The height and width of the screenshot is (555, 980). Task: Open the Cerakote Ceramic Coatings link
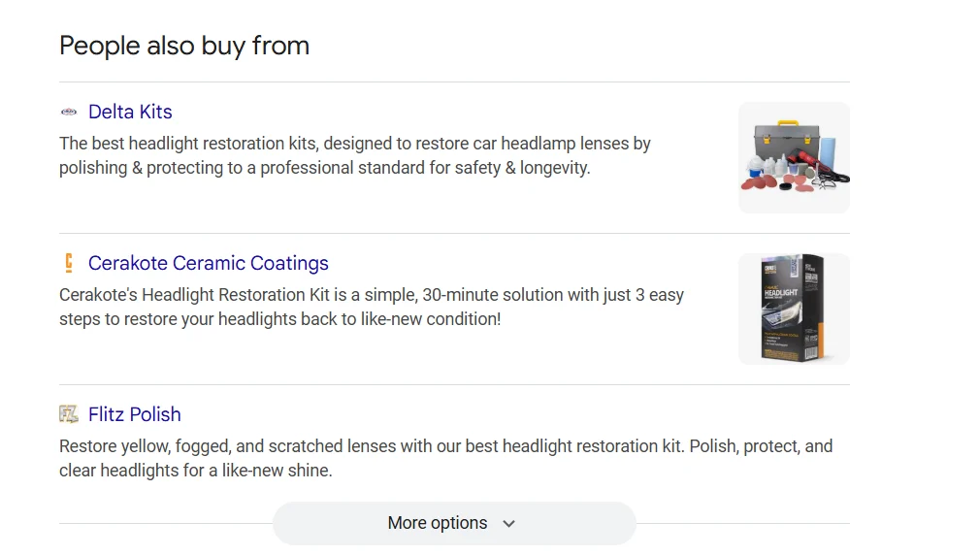coord(208,263)
